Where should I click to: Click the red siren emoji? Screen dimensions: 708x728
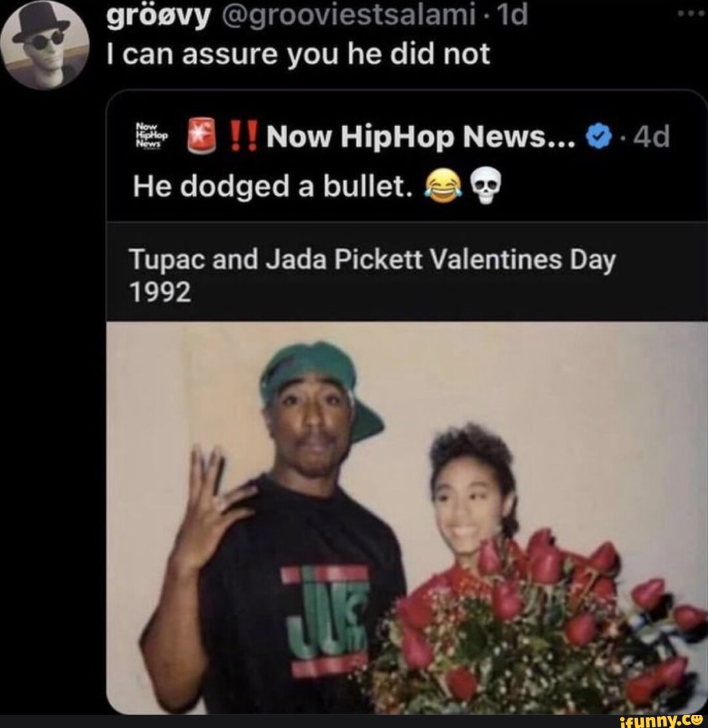point(201,136)
